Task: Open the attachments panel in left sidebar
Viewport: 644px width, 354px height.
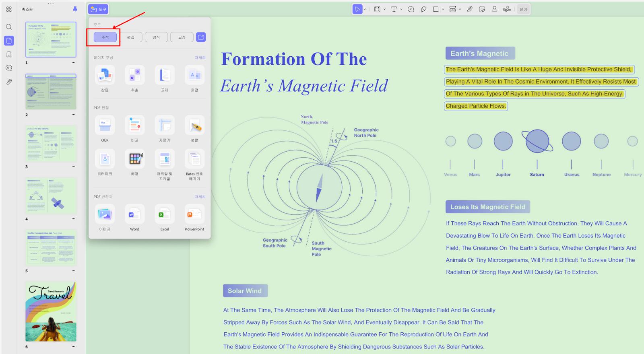Action: click(x=9, y=82)
